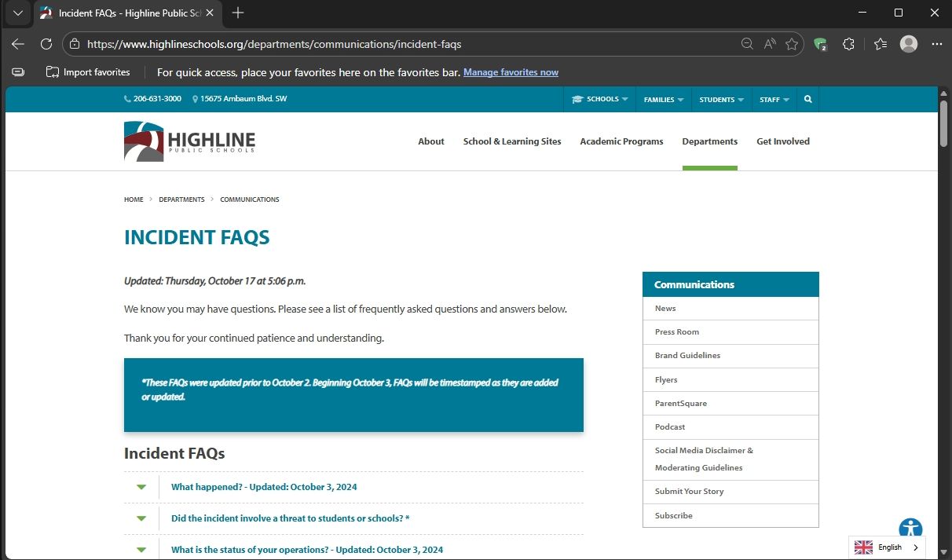Click the site search magnifier icon
Screen dimensions: 952x560
point(807,100)
